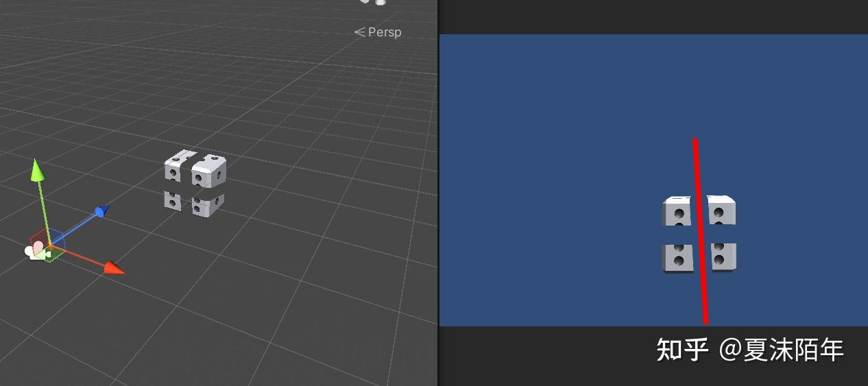868x386 pixels.
Task: Click the blue Z-axis arrow of the move gizmo
Action: [x=101, y=210]
